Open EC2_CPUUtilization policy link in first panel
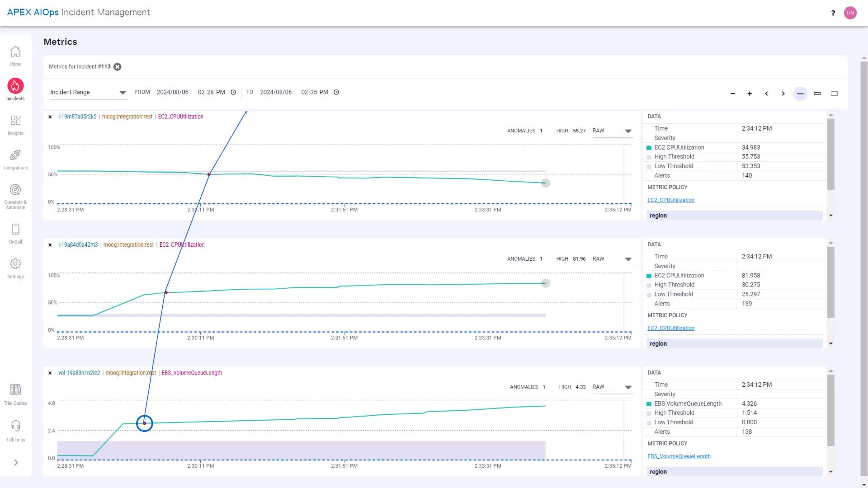The height and width of the screenshot is (488, 868). click(x=671, y=200)
